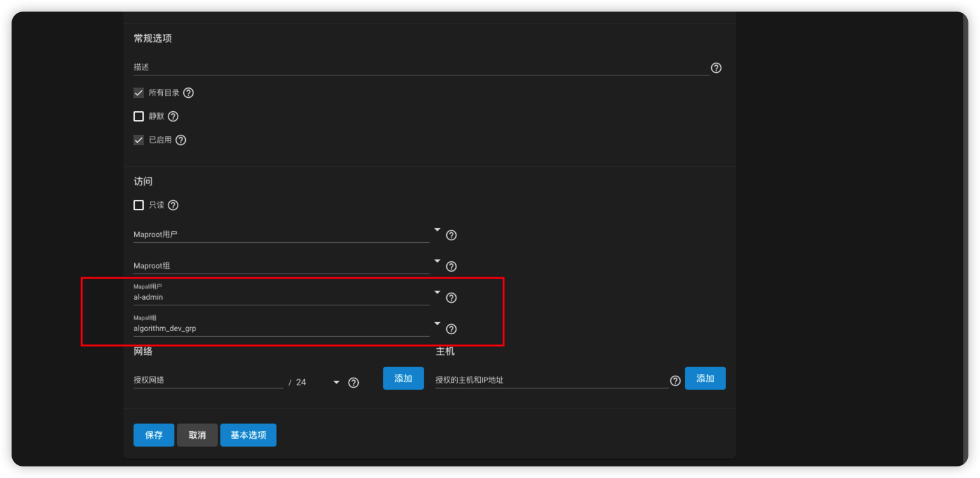Viewport: 980px width, 478px height.
Task: Click the al-admin Mapall user value
Action: tap(149, 297)
